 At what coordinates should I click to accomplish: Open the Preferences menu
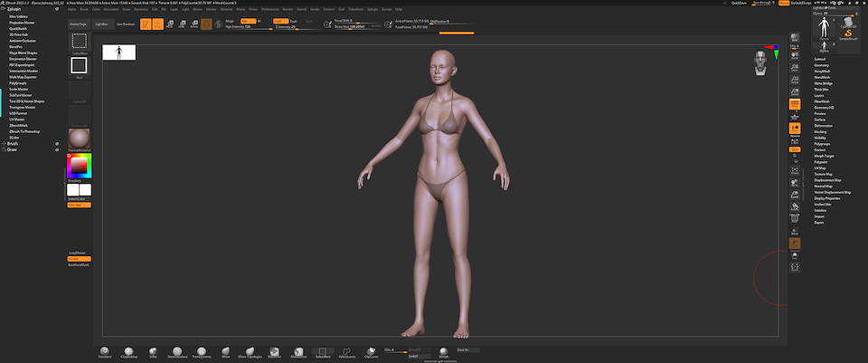pos(270,9)
